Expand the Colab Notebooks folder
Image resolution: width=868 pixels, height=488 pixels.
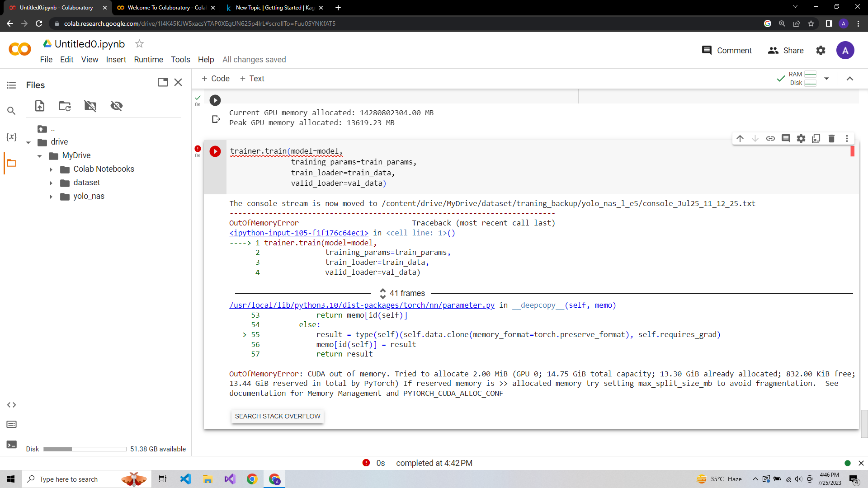[51, 169]
